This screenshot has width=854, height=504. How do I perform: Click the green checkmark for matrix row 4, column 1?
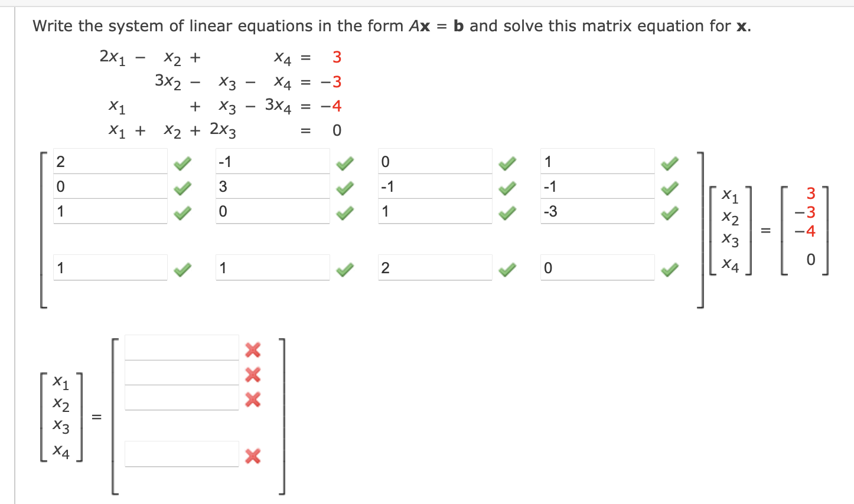[182, 270]
